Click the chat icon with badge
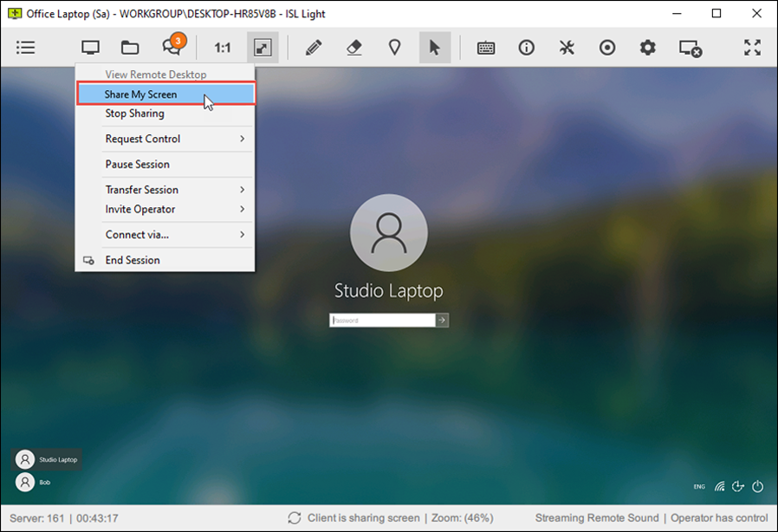The height and width of the screenshot is (532, 778). pos(172,48)
